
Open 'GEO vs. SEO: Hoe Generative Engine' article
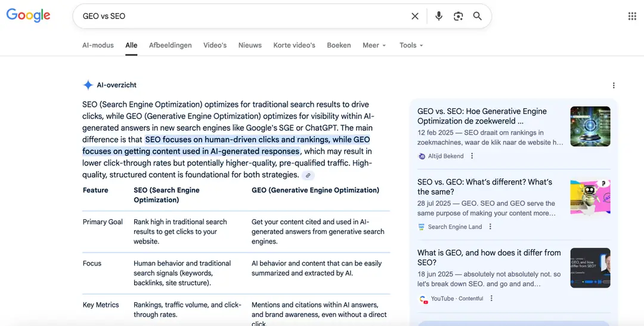[482, 116]
